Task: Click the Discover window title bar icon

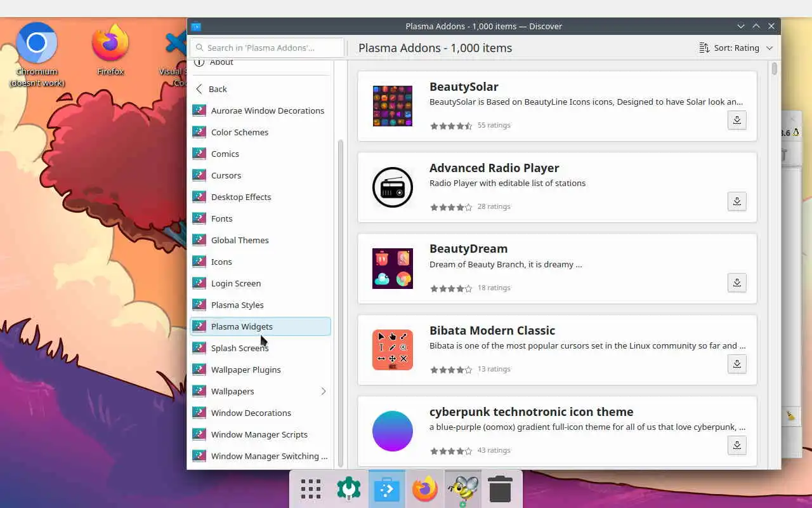Action: (x=196, y=26)
